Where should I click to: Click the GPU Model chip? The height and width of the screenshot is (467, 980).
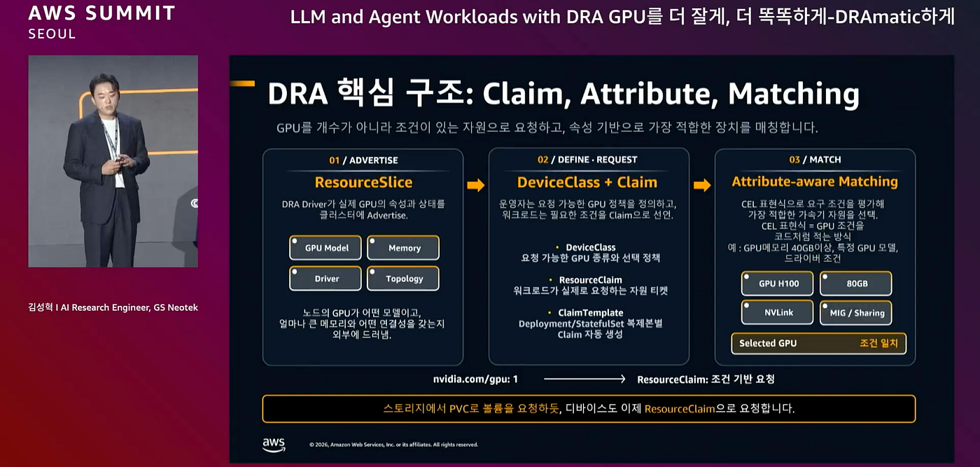click(x=325, y=248)
